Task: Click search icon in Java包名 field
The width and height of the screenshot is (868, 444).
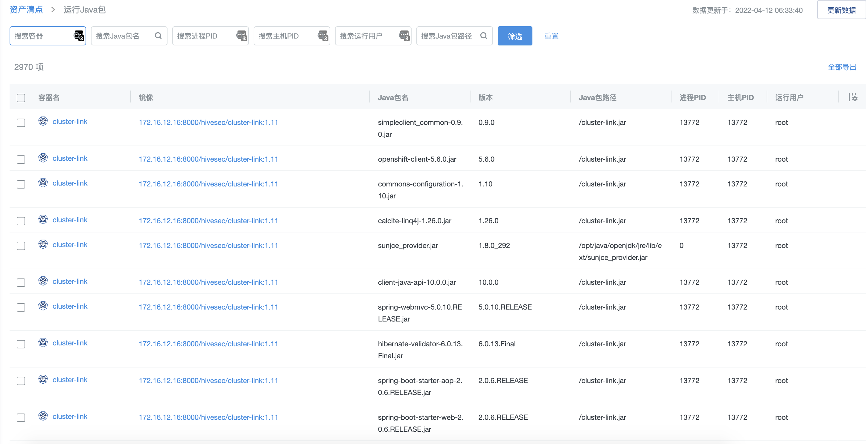Action: pos(158,36)
